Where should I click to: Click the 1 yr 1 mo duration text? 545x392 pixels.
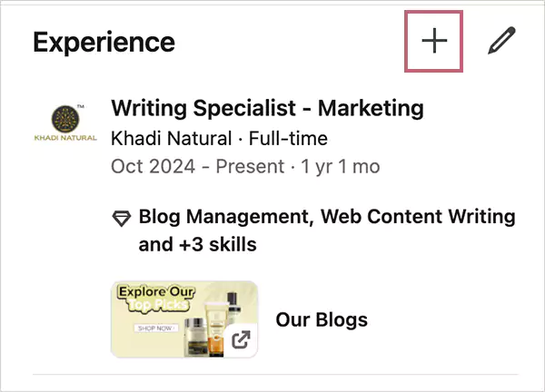328,167
